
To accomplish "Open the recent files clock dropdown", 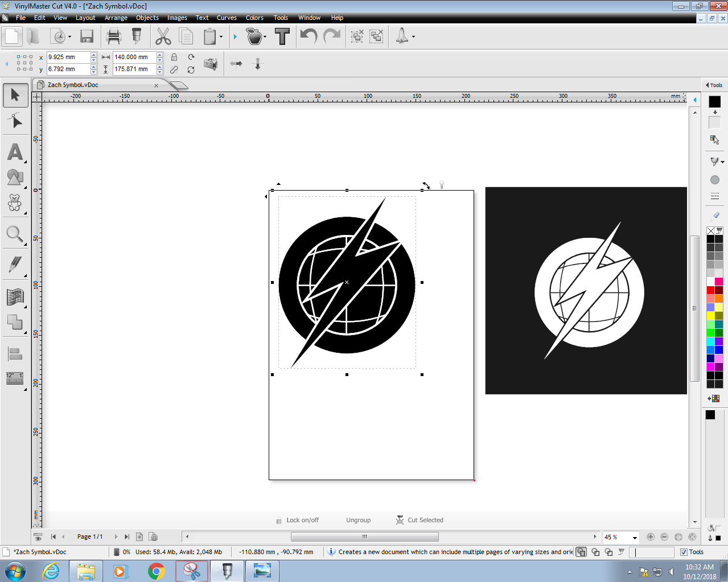I will [x=69, y=37].
